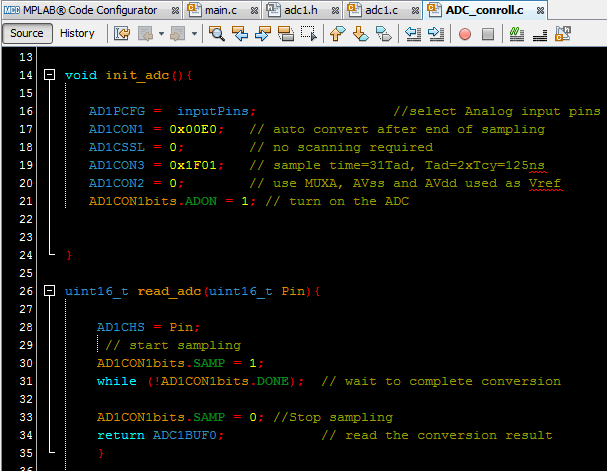The height and width of the screenshot is (471, 607).
Task: Click the Comment lines icon
Action: (x=517, y=34)
